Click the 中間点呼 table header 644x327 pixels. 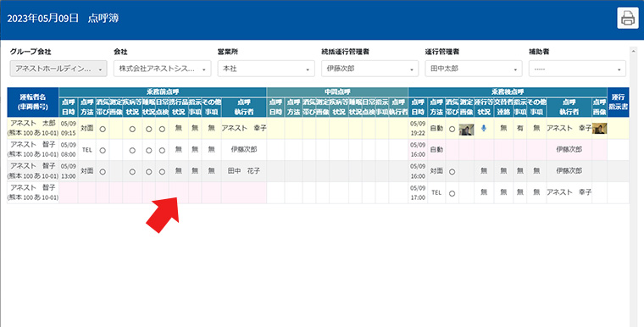(x=337, y=92)
